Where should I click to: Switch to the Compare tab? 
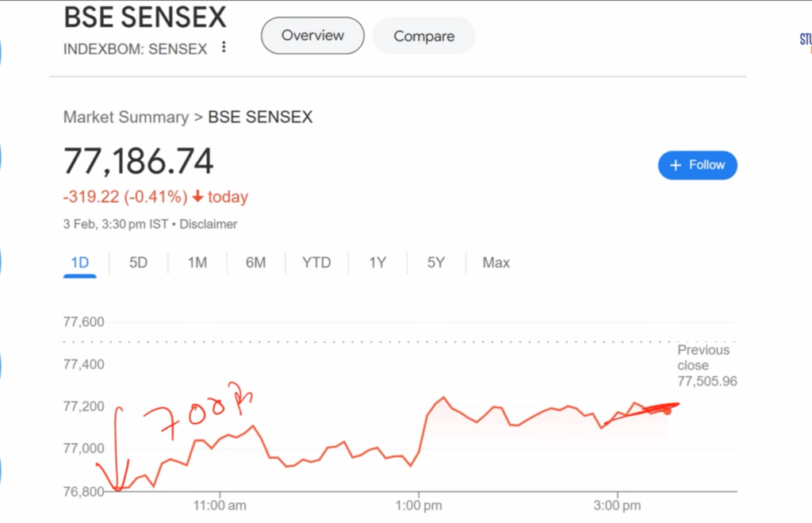click(423, 37)
